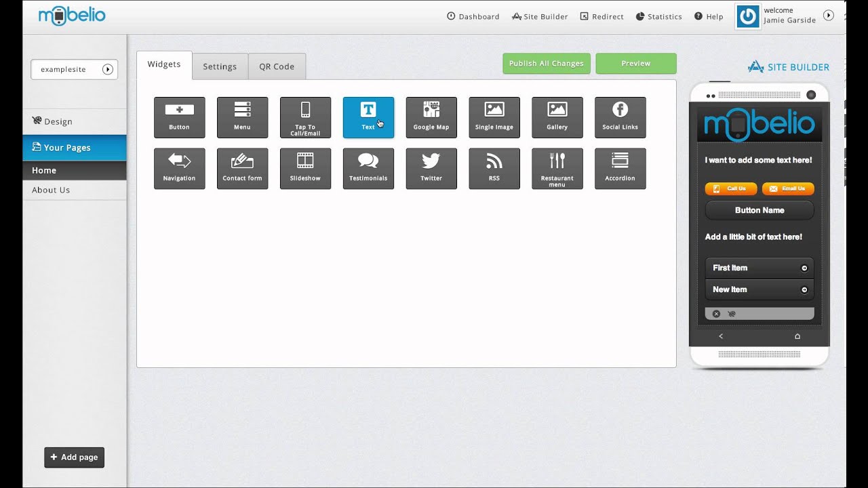868x488 pixels.
Task: Add the Accordion widget
Action: click(x=620, y=169)
